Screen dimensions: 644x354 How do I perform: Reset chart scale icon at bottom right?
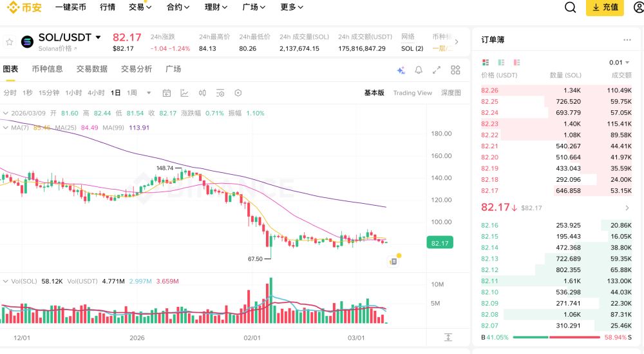(448, 337)
